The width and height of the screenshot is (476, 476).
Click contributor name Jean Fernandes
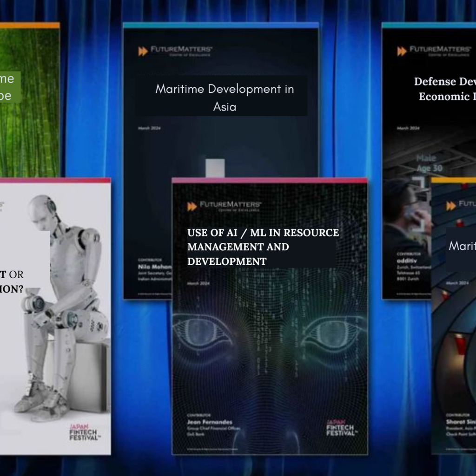(x=209, y=422)
